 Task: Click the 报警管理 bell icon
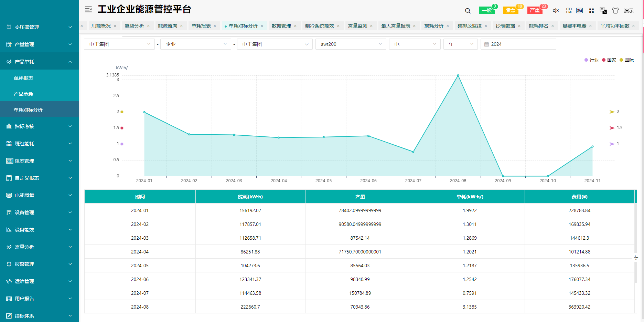pos(9,264)
